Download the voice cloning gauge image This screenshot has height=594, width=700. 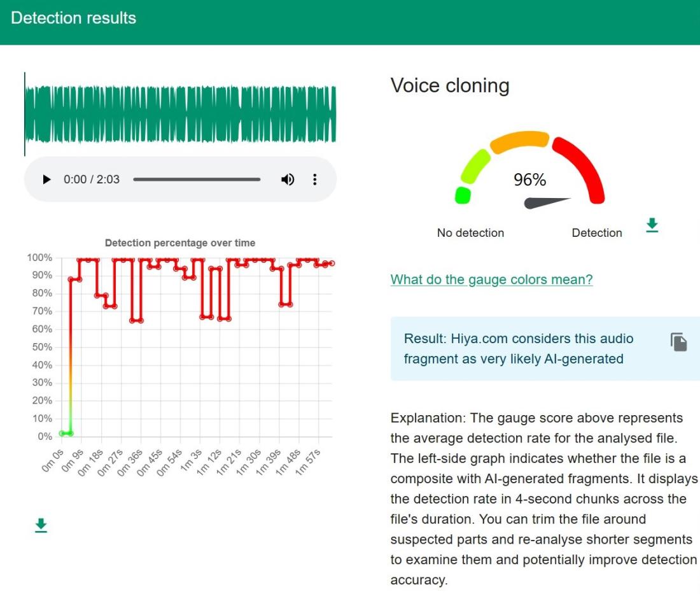click(x=652, y=225)
